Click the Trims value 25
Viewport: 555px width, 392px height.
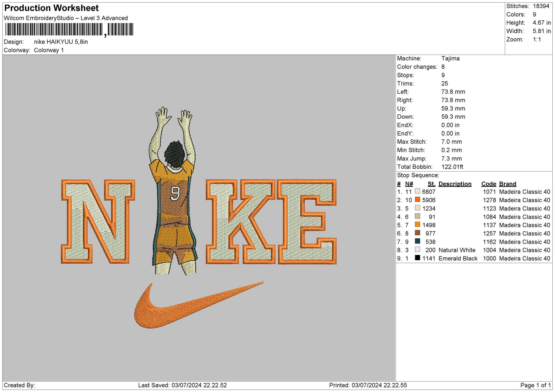click(x=445, y=83)
